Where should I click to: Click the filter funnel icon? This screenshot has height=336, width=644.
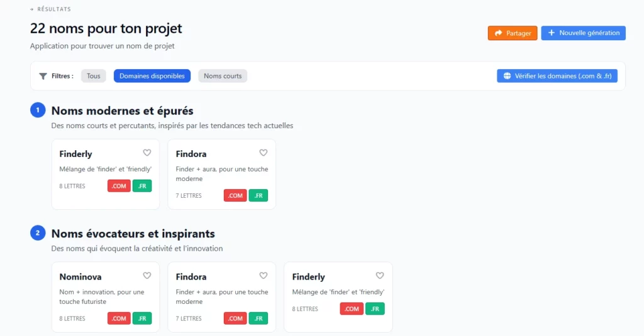coord(43,76)
